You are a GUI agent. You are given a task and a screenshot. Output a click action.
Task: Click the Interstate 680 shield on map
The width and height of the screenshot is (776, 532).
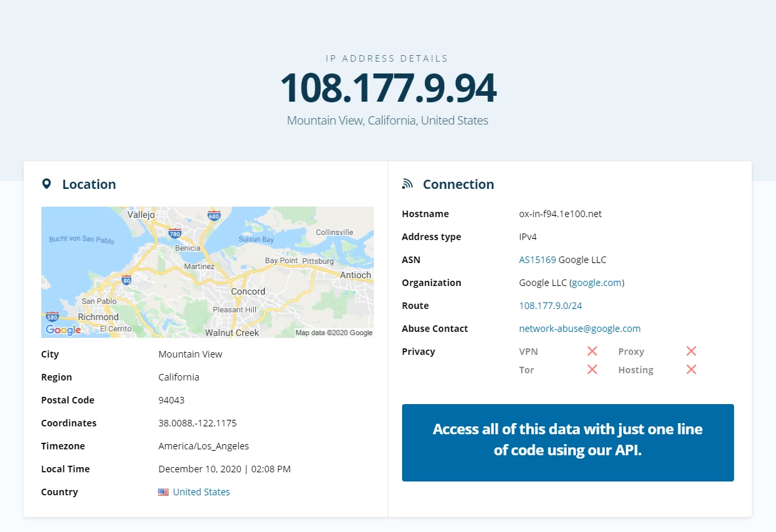(214, 215)
